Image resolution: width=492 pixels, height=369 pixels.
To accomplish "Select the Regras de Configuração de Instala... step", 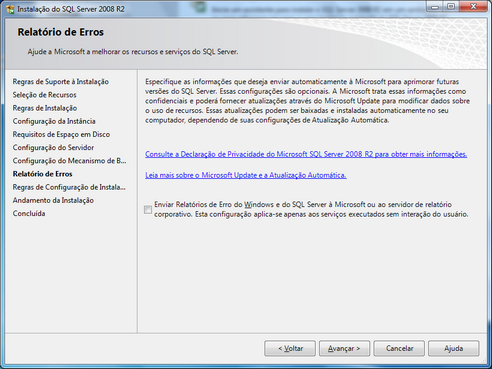I will (69, 187).
